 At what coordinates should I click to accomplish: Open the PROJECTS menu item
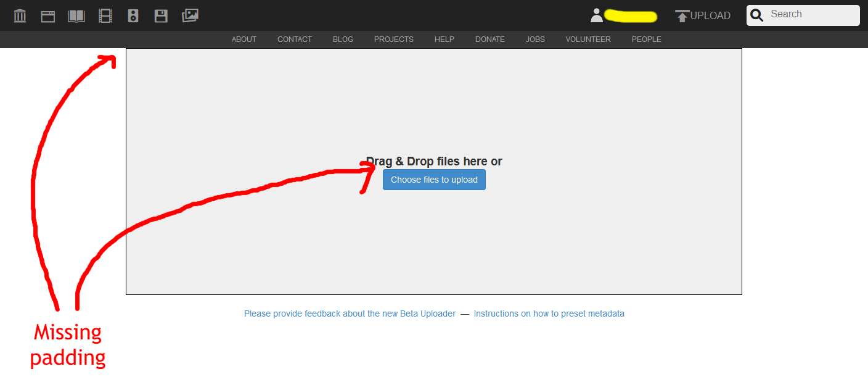click(394, 39)
